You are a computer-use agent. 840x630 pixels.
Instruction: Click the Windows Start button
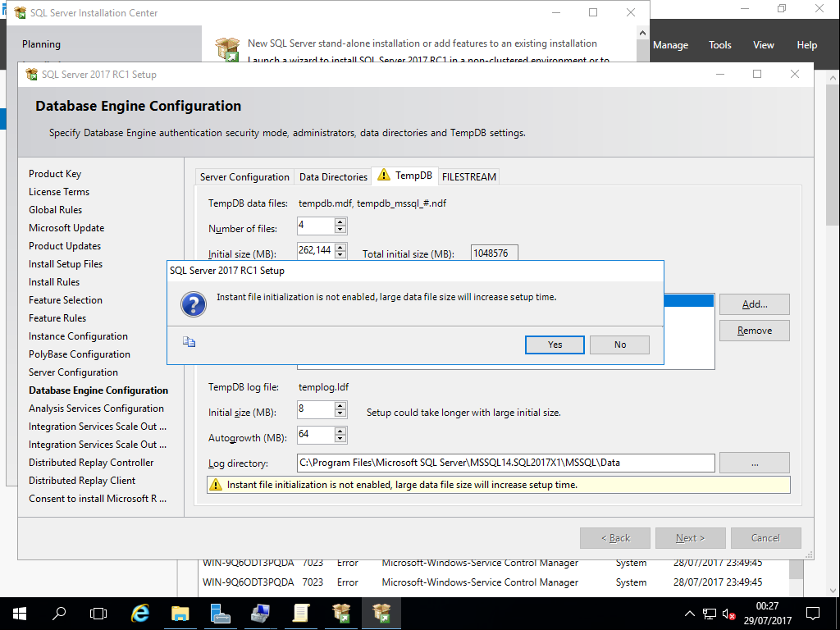click(x=19, y=613)
